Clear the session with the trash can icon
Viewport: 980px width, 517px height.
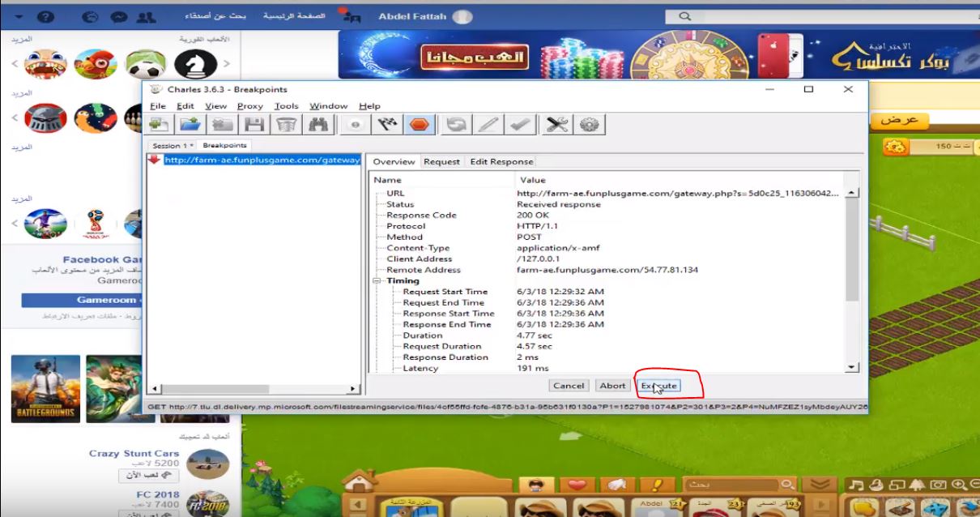click(x=285, y=124)
